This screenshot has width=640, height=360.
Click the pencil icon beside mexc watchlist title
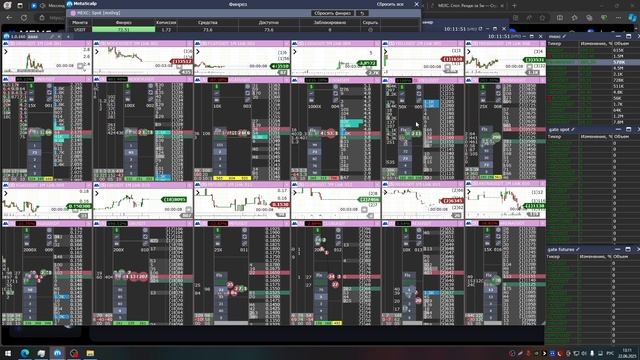564,37
